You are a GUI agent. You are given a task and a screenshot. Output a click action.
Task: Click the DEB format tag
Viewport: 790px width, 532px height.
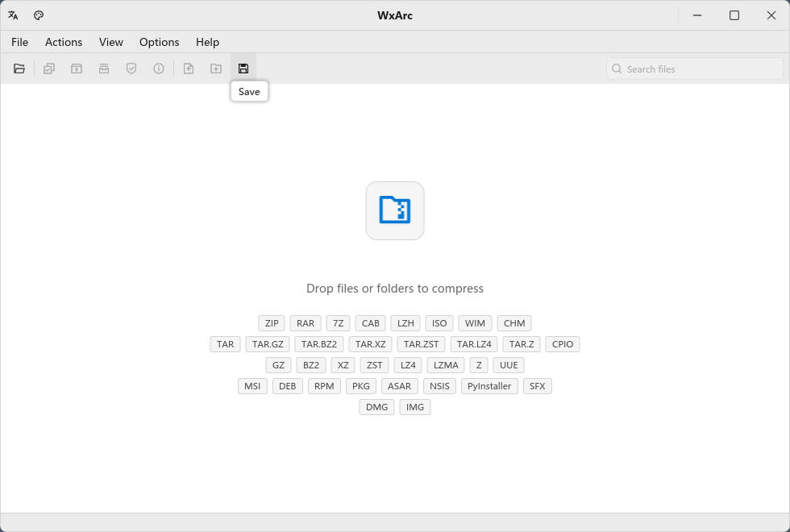pyautogui.click(x=288, y=386)
